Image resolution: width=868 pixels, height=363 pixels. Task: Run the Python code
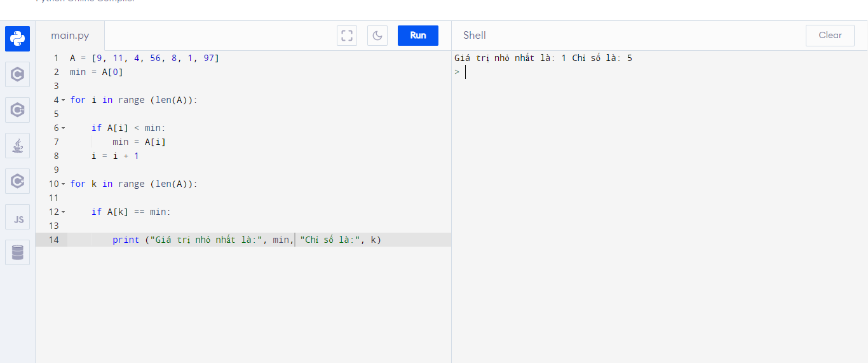[418, 36]
